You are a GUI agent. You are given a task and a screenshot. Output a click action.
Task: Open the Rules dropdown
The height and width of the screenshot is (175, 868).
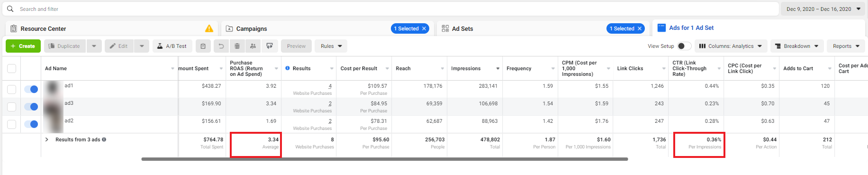[x=331, y=46]
